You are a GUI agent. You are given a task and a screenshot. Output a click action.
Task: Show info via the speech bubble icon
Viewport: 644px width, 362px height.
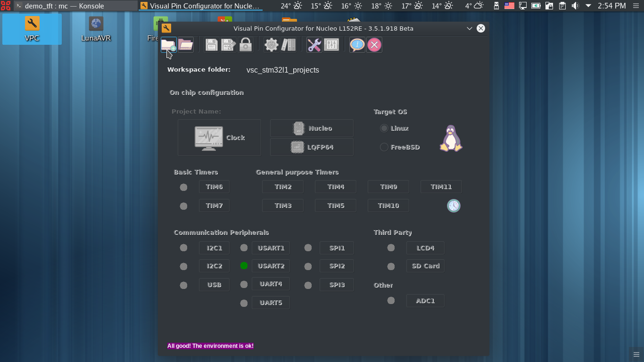pyautogui.click(x=357, y=45)
